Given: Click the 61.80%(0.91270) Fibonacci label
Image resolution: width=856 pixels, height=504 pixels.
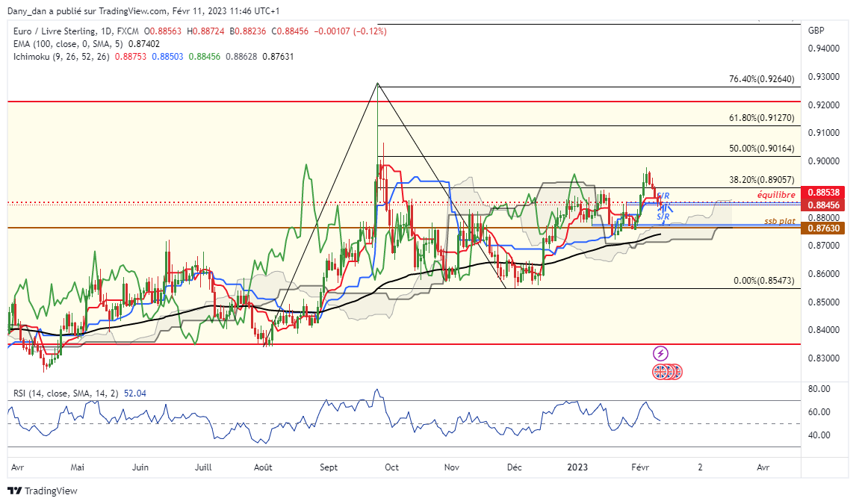Looking at the screenshot, I should (762, 118).
